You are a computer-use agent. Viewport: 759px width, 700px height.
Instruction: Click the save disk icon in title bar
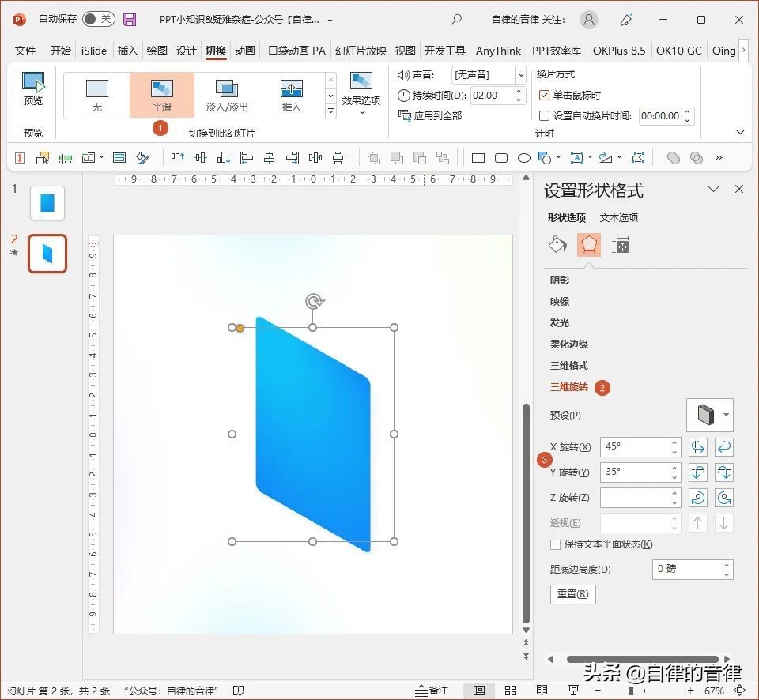tap(130, 20)
